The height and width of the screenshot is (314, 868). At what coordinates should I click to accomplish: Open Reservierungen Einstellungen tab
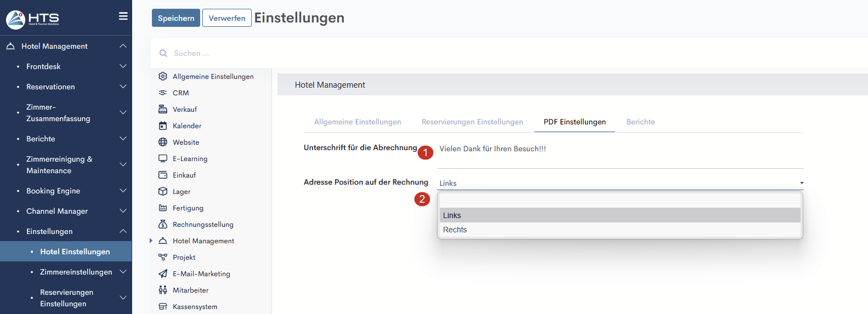(472, 122)
